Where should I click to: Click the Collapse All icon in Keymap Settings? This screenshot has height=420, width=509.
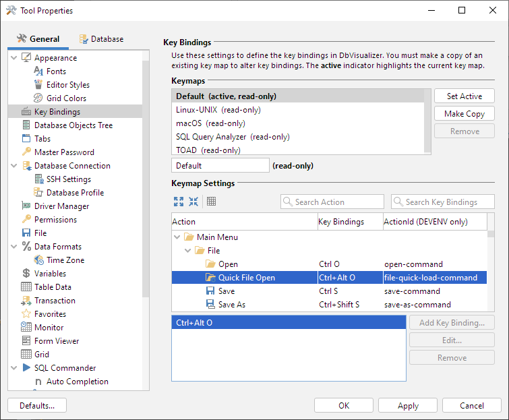click(193, 202)
